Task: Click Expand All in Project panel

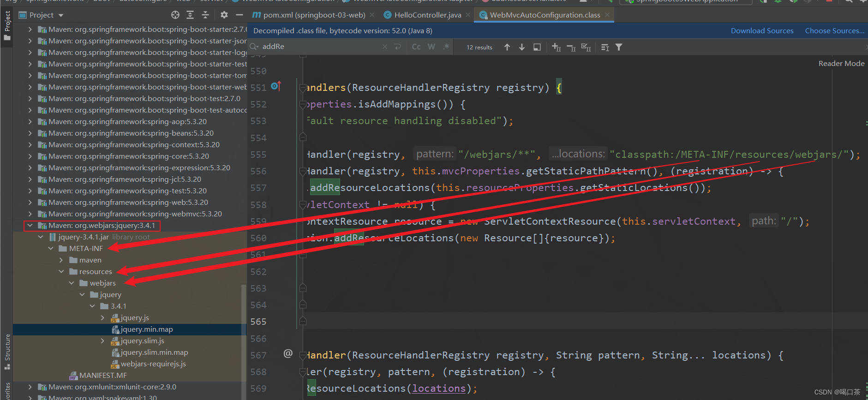Action: coord(190,15)
